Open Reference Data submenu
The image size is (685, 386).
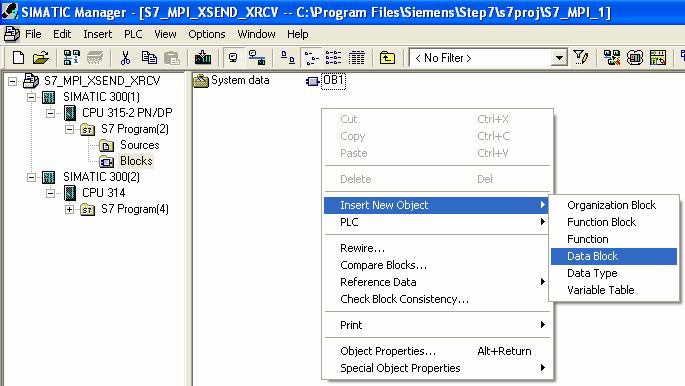pos(436,282)
